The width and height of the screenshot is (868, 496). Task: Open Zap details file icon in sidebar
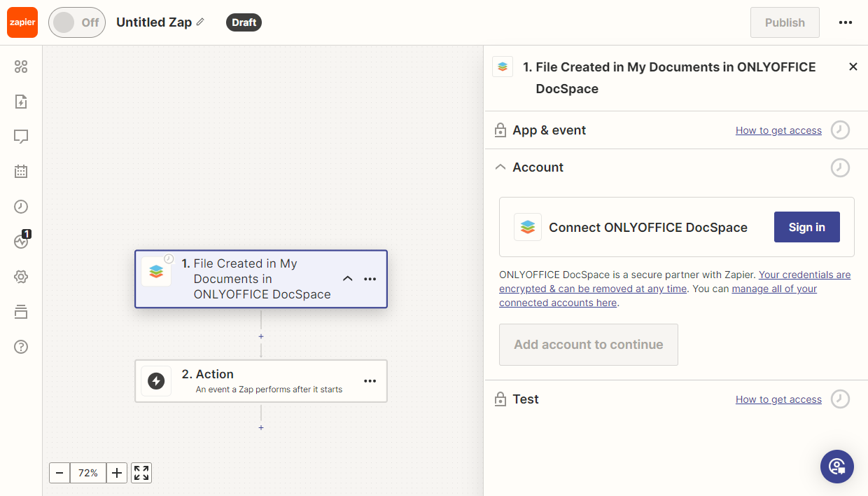tap(21, 102)
